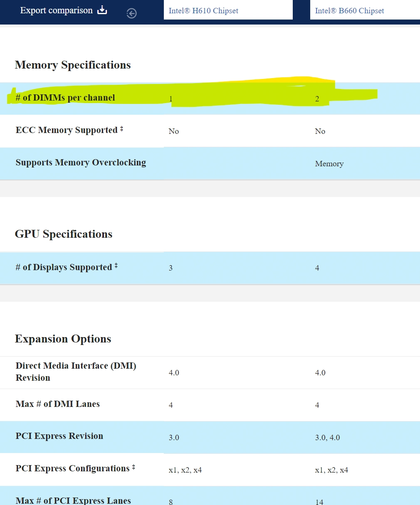
Task: Click the B660 'Memory' overclocking value
Action: point(329,164)
